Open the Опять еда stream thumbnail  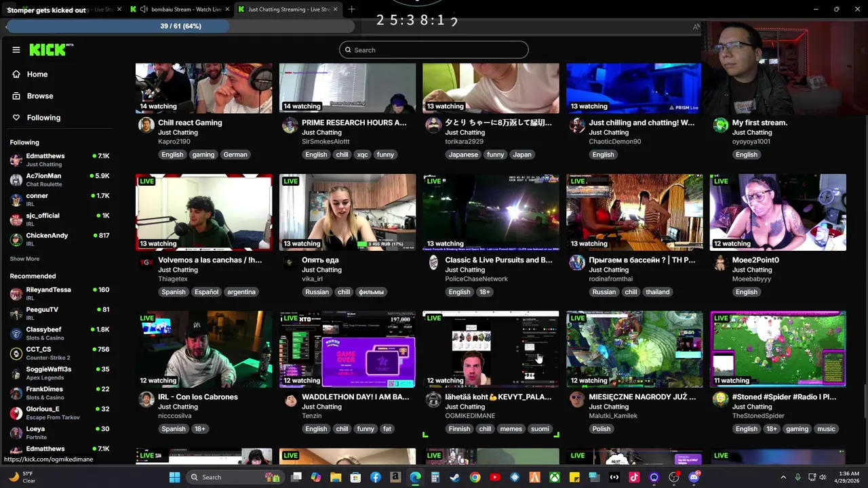point(348,212)
